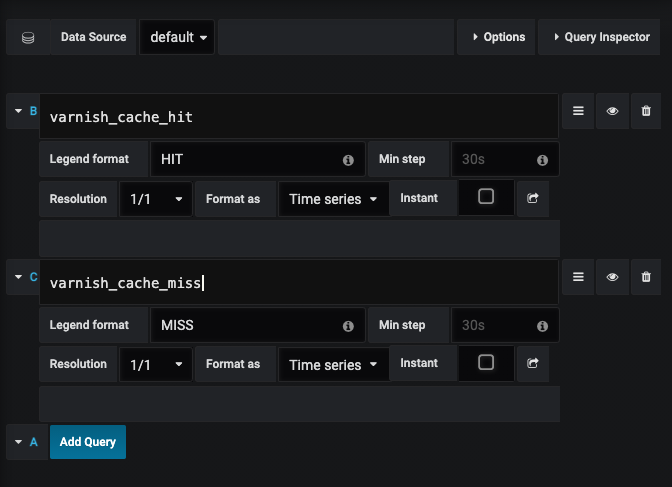The image size is (672, 487).
Task: Click Legend format label in query B
Action: tap(89, 159)
